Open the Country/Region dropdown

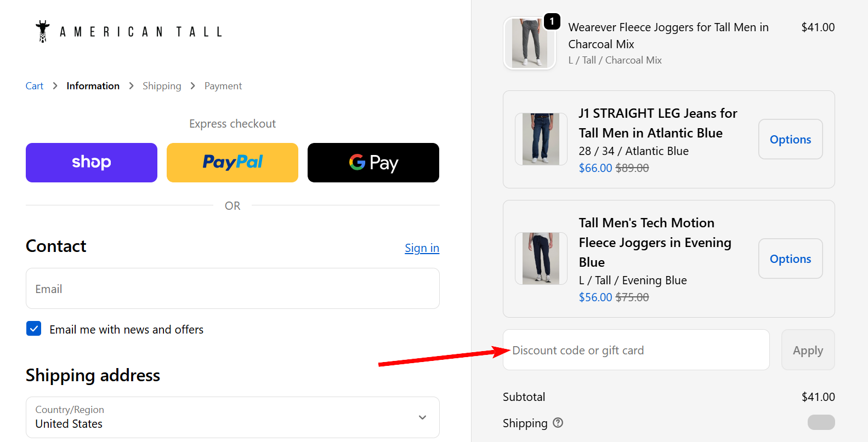pyautogui.click(x=232, y=417)
